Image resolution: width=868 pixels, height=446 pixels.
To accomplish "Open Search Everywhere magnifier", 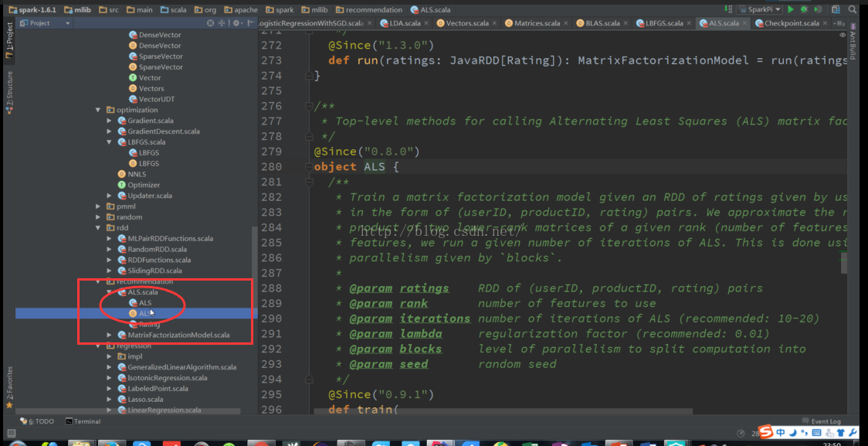I will (853, 9).
